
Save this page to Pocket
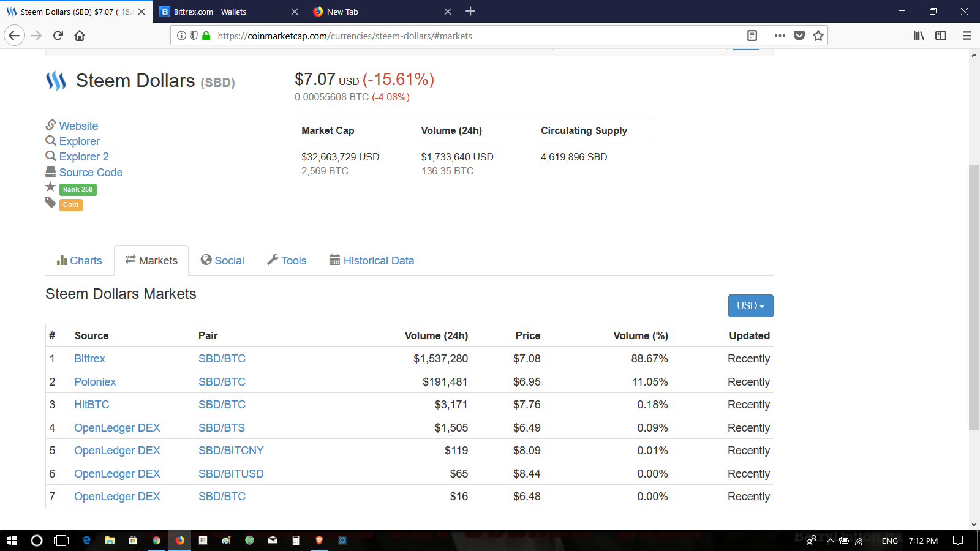799,36
